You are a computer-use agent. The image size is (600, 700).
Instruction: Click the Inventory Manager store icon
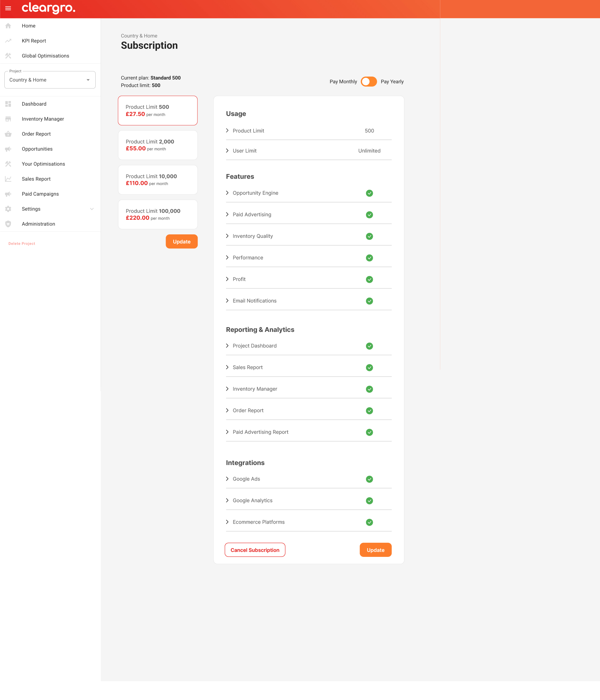[8, 119]
